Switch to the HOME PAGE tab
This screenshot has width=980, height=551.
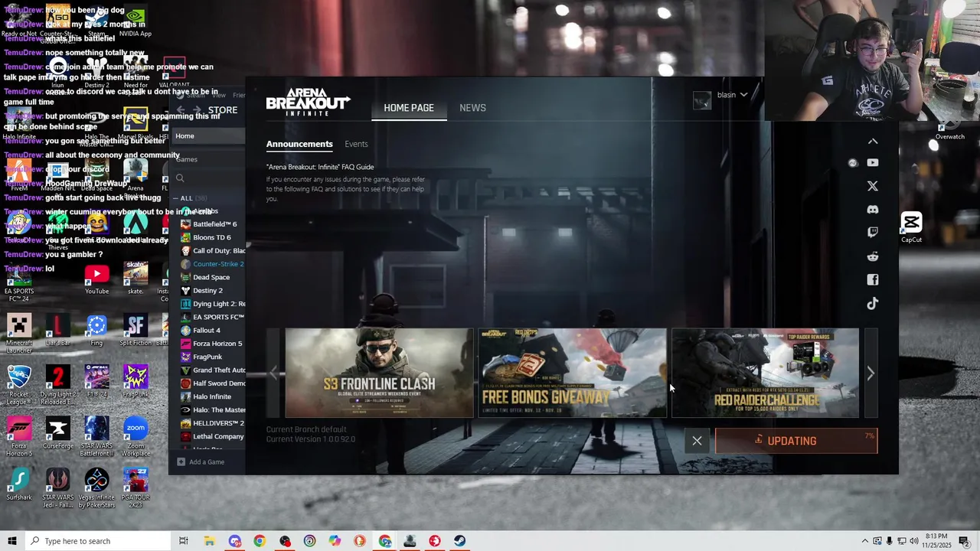tap(409, 108)
